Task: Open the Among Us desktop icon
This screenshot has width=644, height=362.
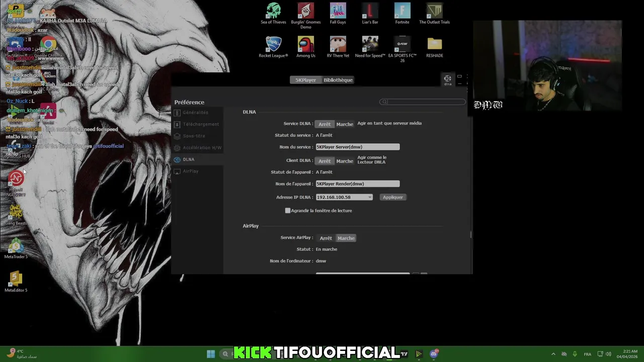Action: pyautogui.click(x=306, y=47)
